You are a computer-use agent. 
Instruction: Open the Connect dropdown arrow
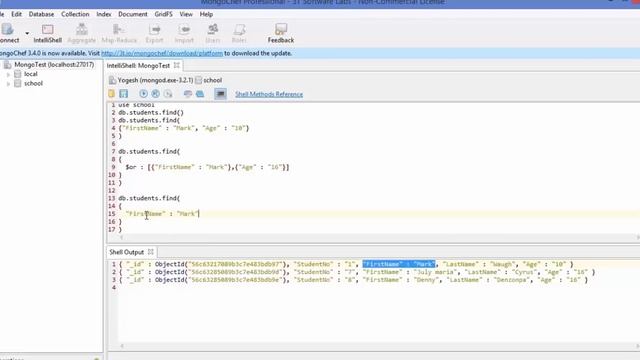click(27, 33)
